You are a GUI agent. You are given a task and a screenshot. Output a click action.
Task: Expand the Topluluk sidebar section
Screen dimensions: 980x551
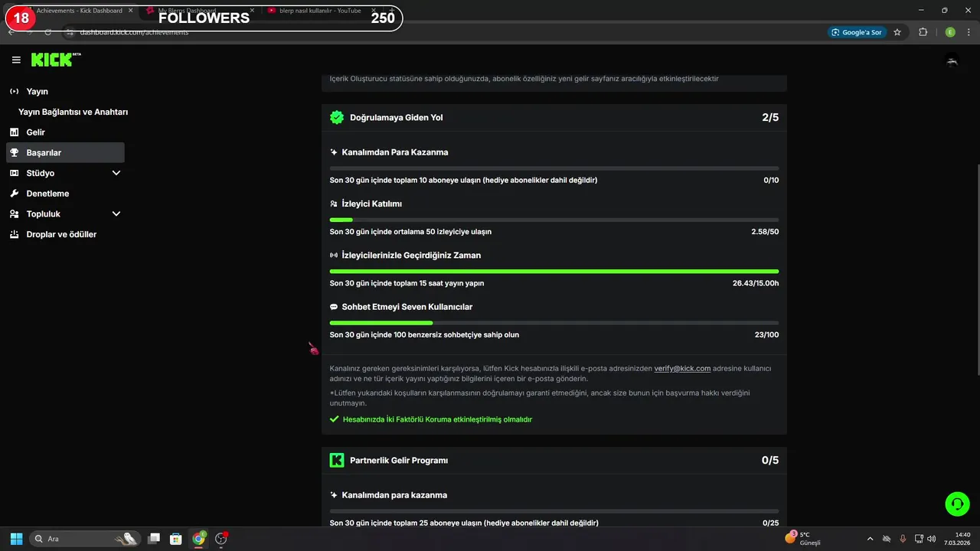[x=116, y=214]
